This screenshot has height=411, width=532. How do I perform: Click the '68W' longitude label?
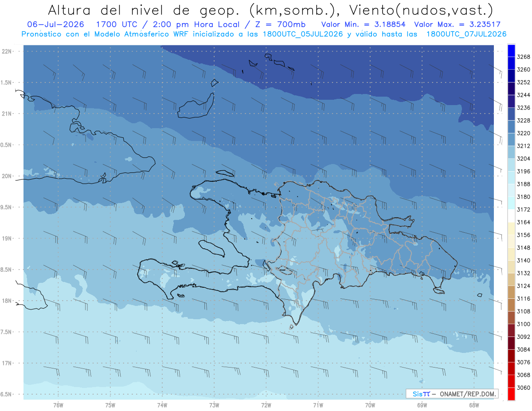click(474, 405)
